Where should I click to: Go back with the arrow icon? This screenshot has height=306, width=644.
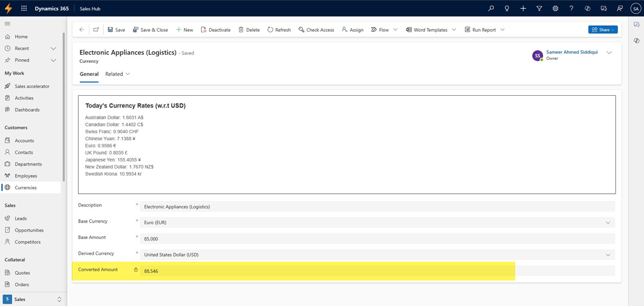coord(82,29)
